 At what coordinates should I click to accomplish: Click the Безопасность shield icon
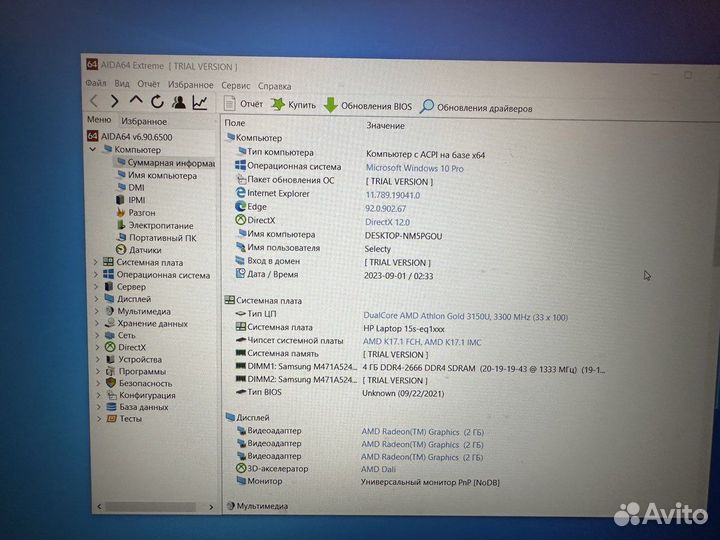click(111, 382)
